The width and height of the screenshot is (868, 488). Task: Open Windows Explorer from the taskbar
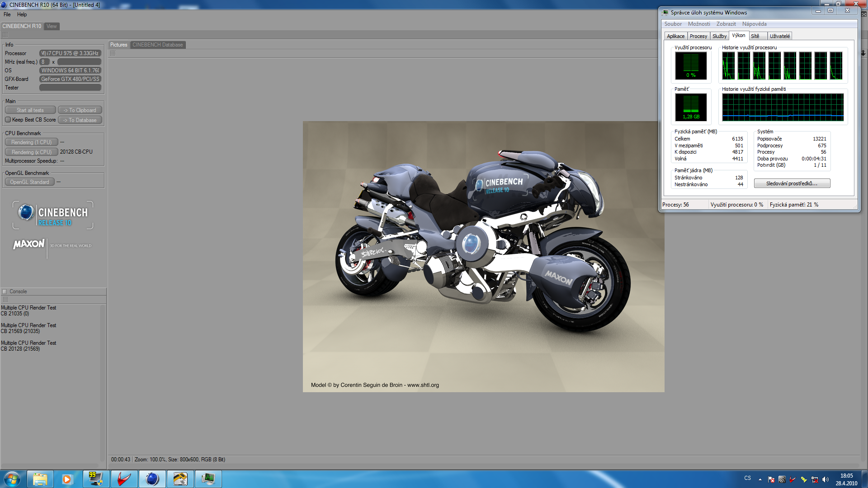tap(40, 479)
